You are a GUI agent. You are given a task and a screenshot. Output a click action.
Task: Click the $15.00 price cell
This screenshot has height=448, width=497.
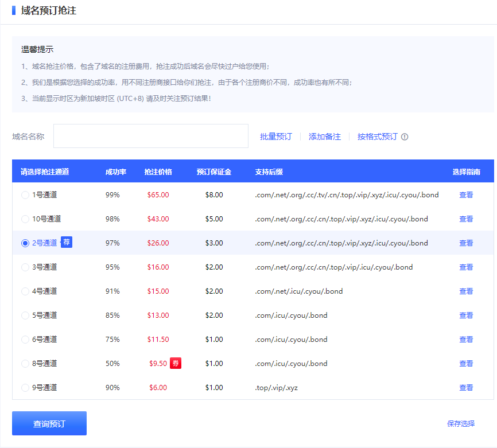click(x=158, y=291)
